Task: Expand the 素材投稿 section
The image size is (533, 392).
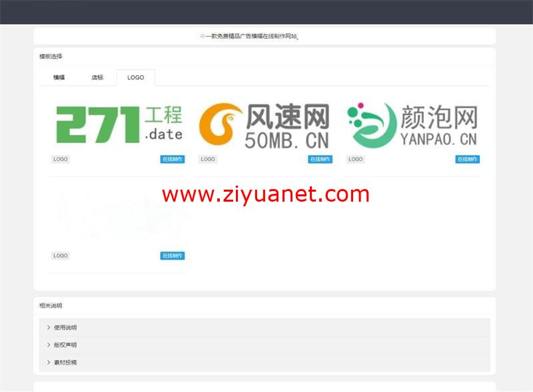Action: [x=265, y=363]
